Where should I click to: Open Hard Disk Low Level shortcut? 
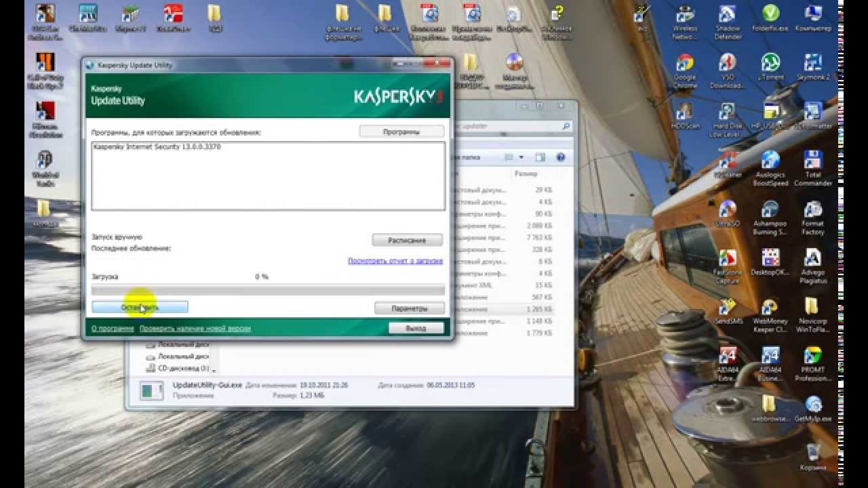[x=728, y=119]
